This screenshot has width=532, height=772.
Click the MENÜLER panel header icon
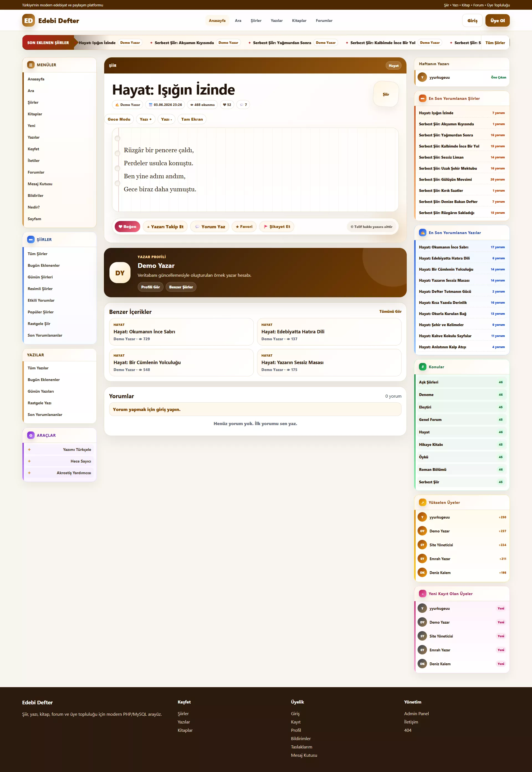[x=31, y=65]
